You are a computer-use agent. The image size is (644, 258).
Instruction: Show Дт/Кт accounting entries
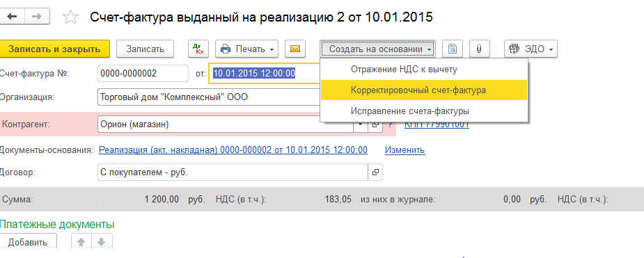pos(199,49)
